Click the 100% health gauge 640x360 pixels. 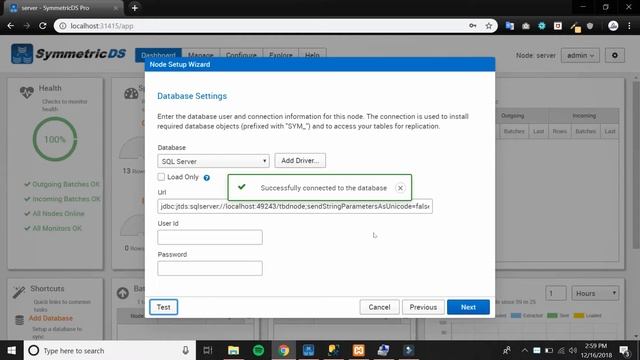55,139
